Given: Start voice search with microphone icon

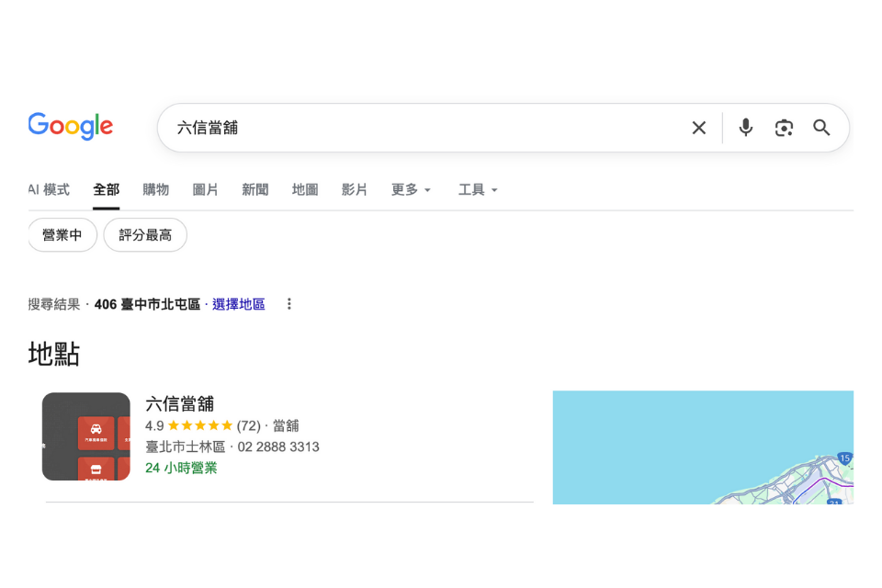Looking at the screenshot, I should 746,128.
